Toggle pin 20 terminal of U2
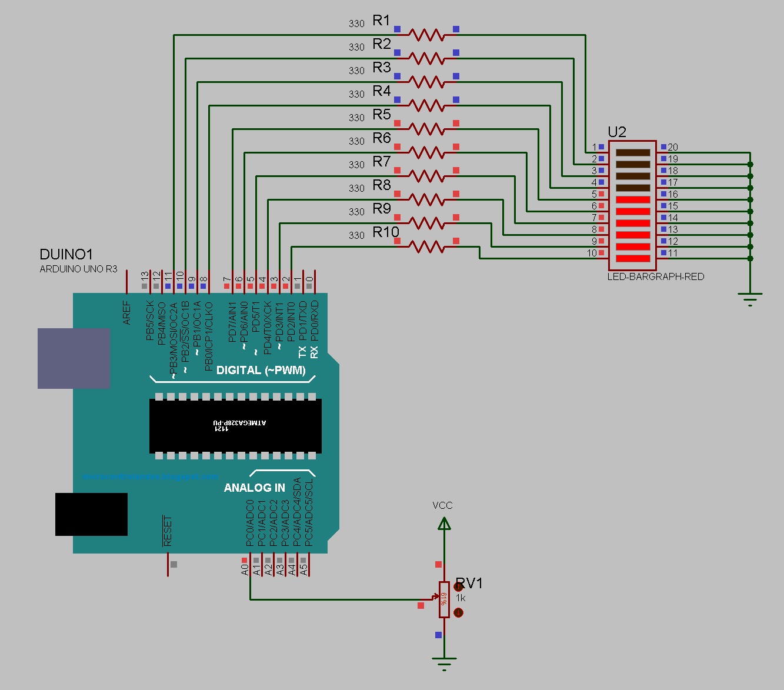784x690 pixels. coord(664,147)
